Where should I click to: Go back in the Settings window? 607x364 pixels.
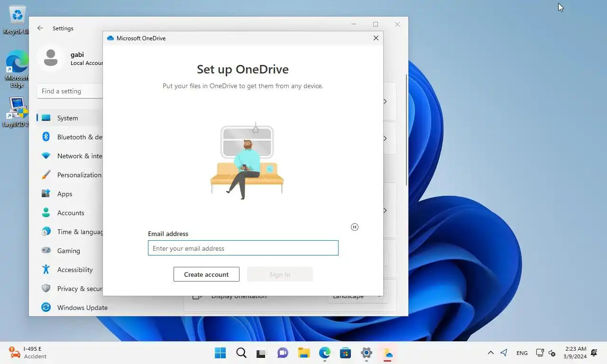[x=40, y=28]
